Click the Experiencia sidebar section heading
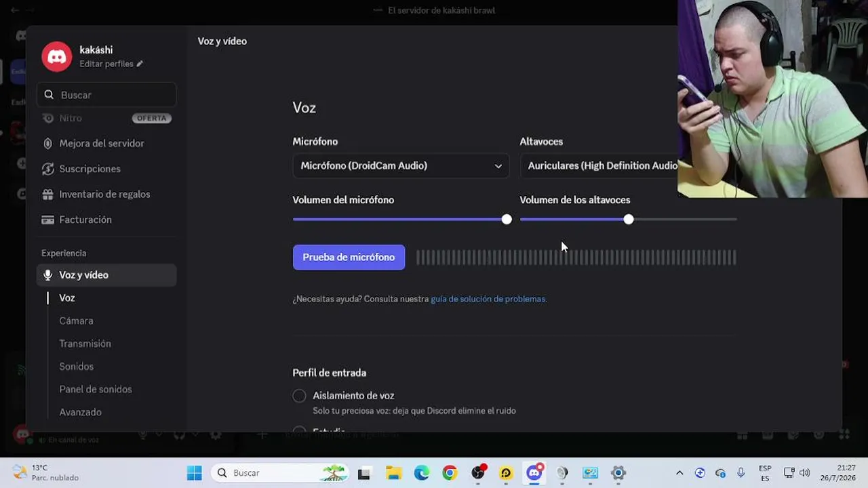 64,253
